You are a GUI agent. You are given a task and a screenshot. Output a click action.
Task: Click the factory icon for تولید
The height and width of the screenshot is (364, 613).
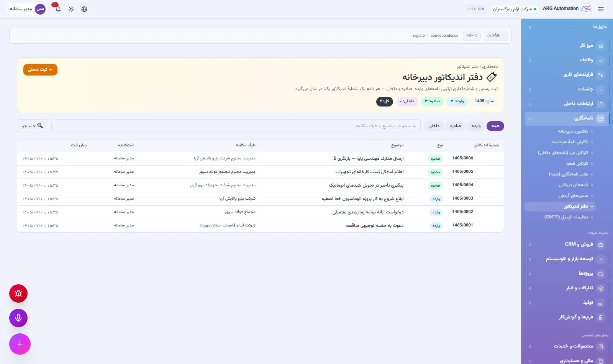(601, 303)
